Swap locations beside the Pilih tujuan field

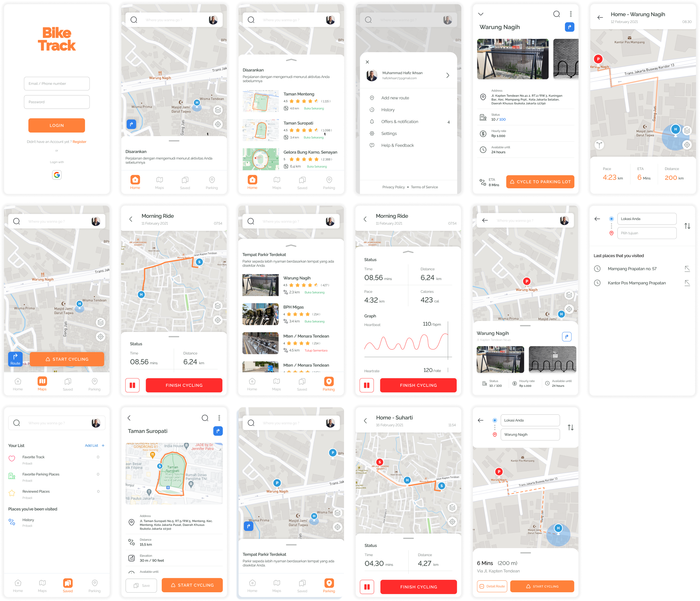687,226
